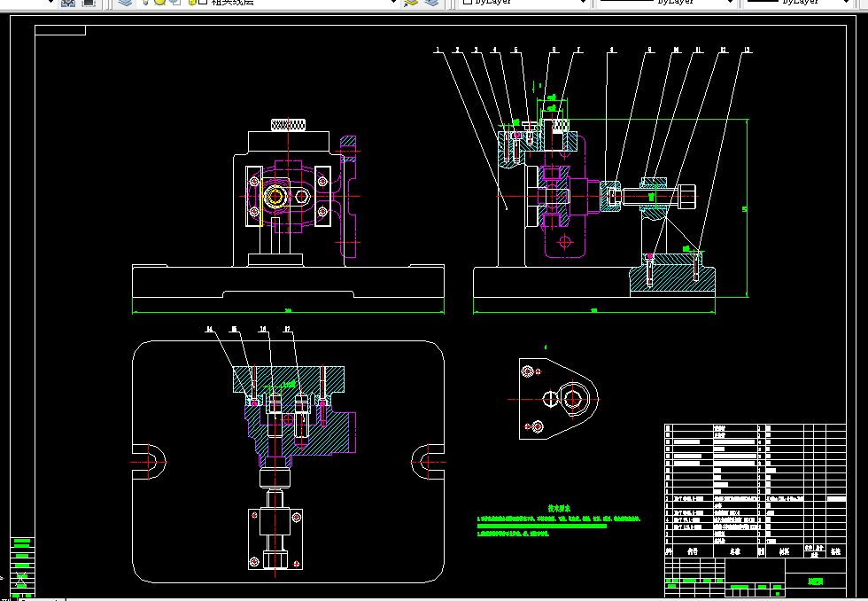The height and width of the screenshot is (601, 868).
Task: Select part balloon number 5
Action: point(515,50)
